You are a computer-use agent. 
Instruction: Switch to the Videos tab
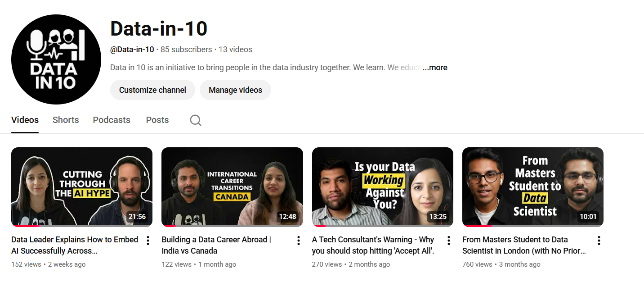pos(25,120)
